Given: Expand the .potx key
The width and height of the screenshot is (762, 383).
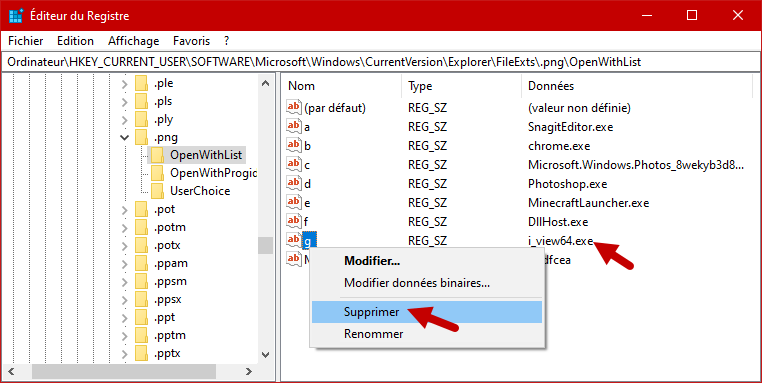Looking at the screenshot, I should click(x=125, y=245).
